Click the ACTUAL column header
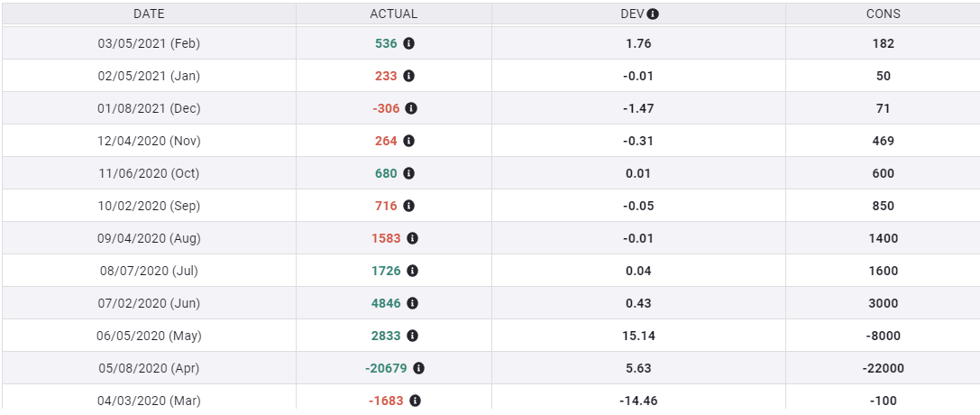The image size is (980, 415). point(394,14)
